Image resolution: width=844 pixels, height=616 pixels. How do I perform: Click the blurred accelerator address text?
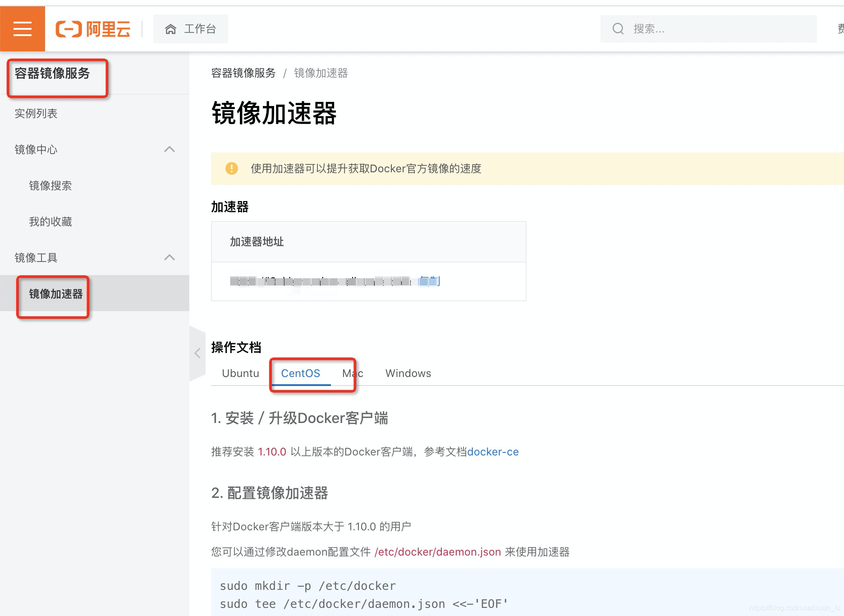(x=320, y=281)
